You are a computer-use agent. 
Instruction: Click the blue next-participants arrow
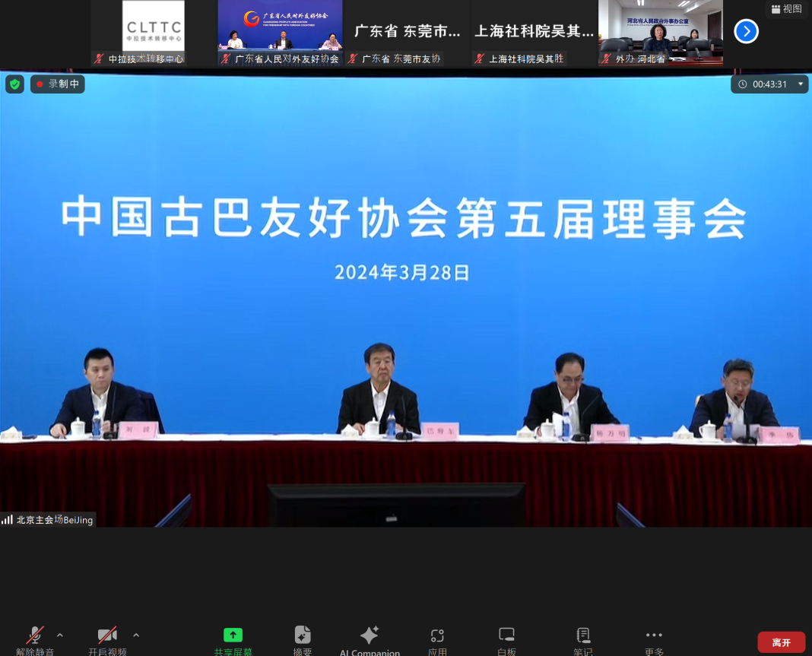point(746,31)
